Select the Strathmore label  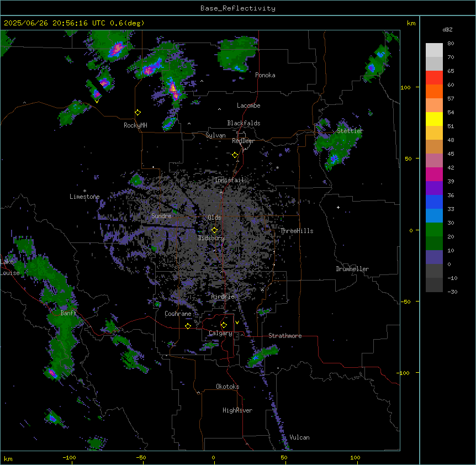[285, 336]
